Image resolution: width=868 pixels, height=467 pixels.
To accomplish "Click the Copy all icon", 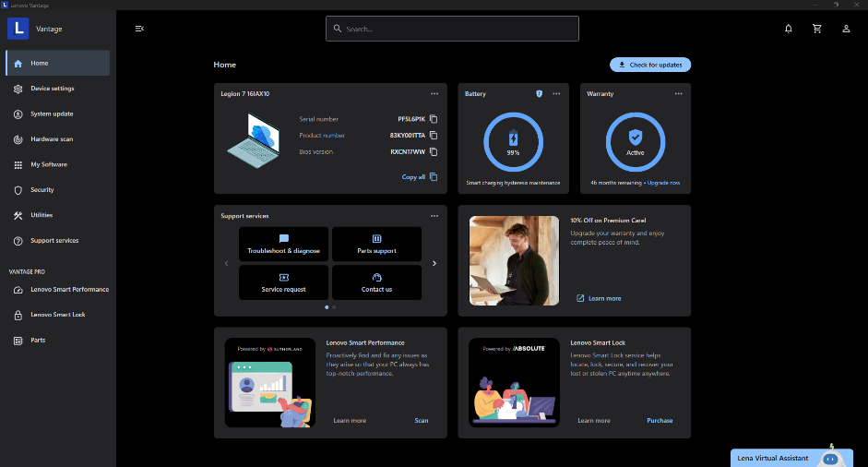I will coord(434,176).
